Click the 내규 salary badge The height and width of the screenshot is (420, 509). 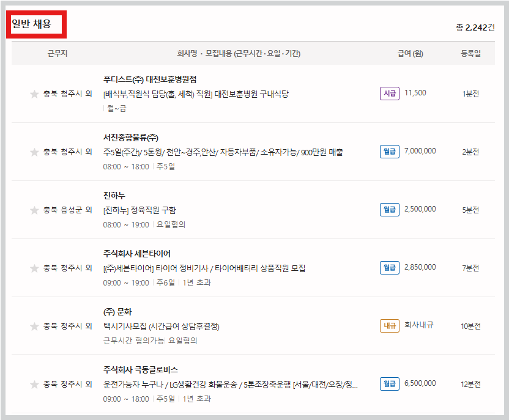point(390,326)
